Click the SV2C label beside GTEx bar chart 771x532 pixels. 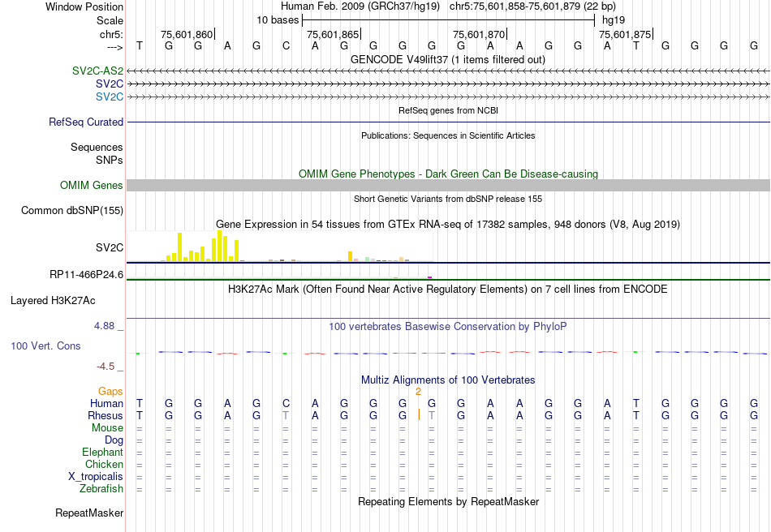[x=110, y=247]
